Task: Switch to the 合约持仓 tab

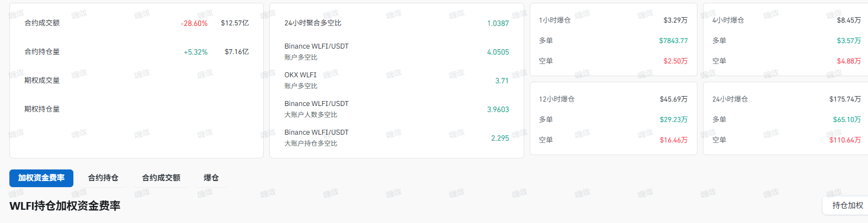Action: [x=103, y=178]
